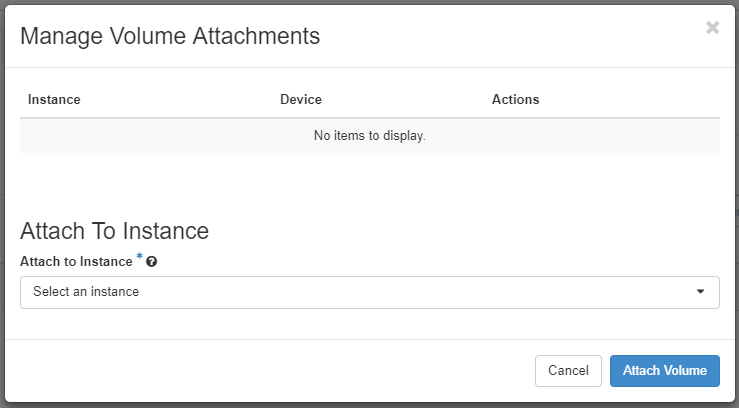Close the Manage Volume Attachments dialog
Viewport: 739px width, 408px height.
click(712, 28)
